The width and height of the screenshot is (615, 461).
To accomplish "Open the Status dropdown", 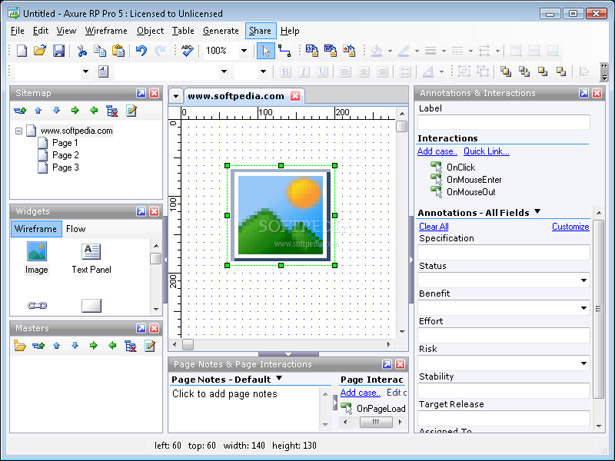I will point(584,280).
